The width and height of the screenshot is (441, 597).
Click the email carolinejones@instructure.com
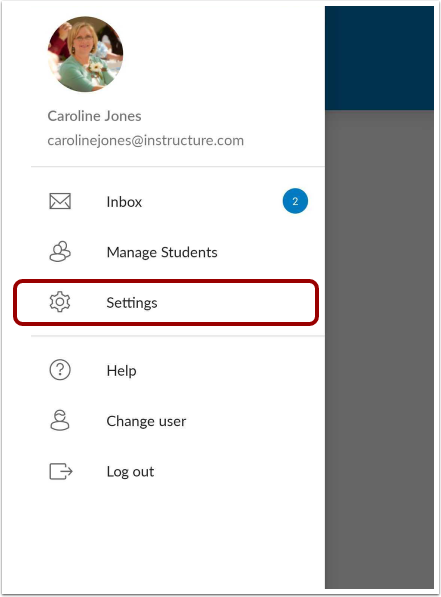pos(145,140)
